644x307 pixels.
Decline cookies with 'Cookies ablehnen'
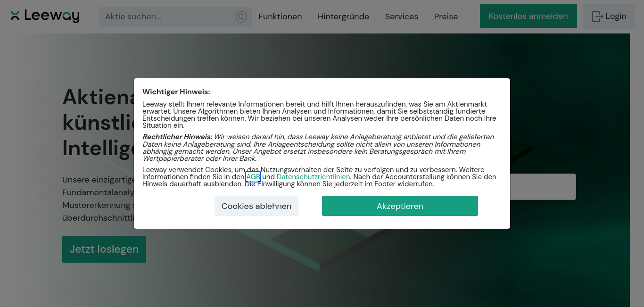tap(256, 206)
